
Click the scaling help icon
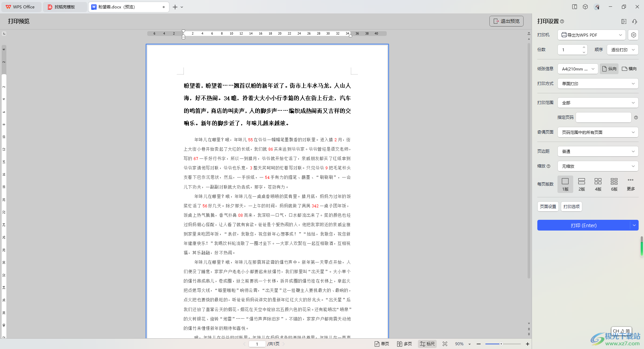548,166
